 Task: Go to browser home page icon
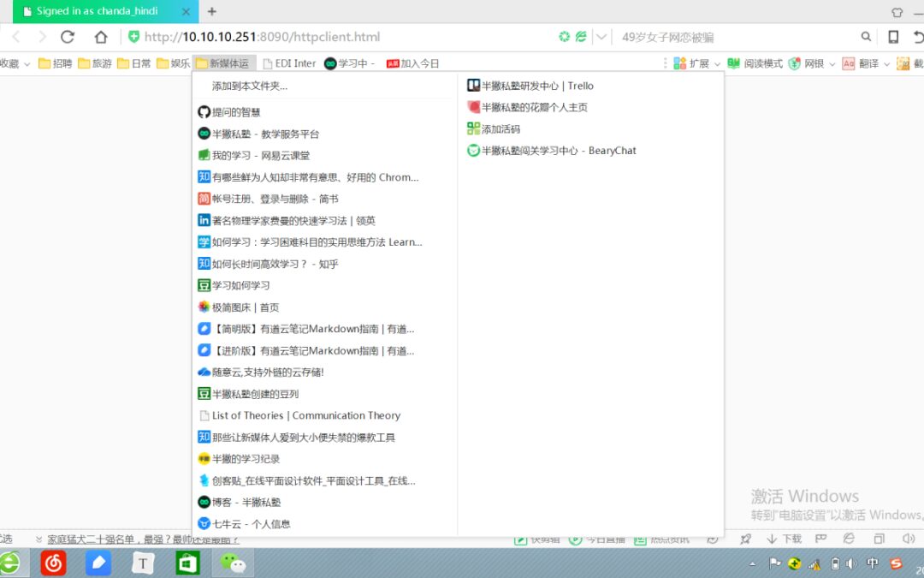[101, 37]
